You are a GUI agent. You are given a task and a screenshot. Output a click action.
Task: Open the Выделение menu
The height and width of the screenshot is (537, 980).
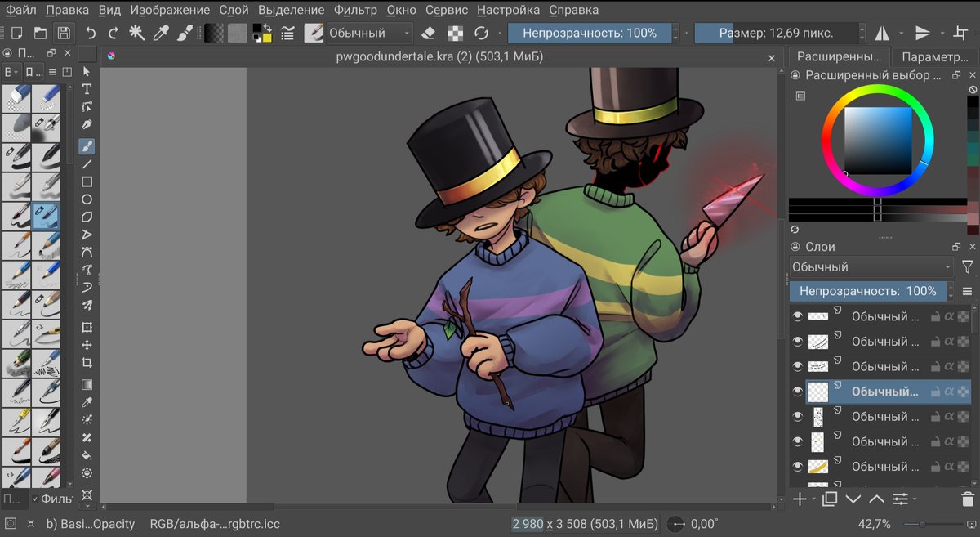(x=292, y=10)
